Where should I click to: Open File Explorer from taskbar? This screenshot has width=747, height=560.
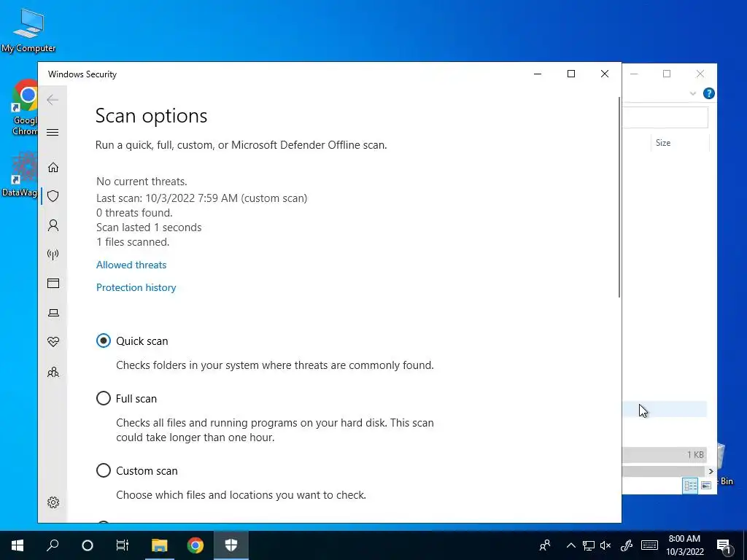click(x=159, y=545)
